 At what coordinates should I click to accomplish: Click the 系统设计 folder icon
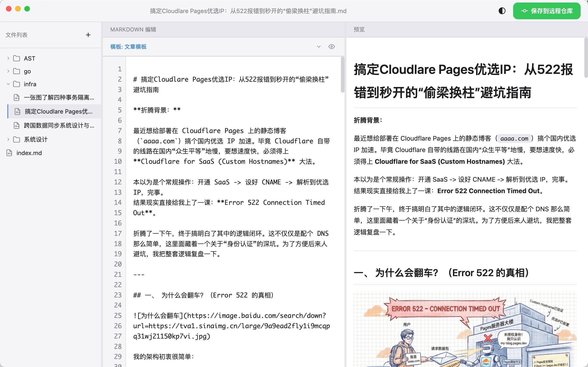pos(17,139)
